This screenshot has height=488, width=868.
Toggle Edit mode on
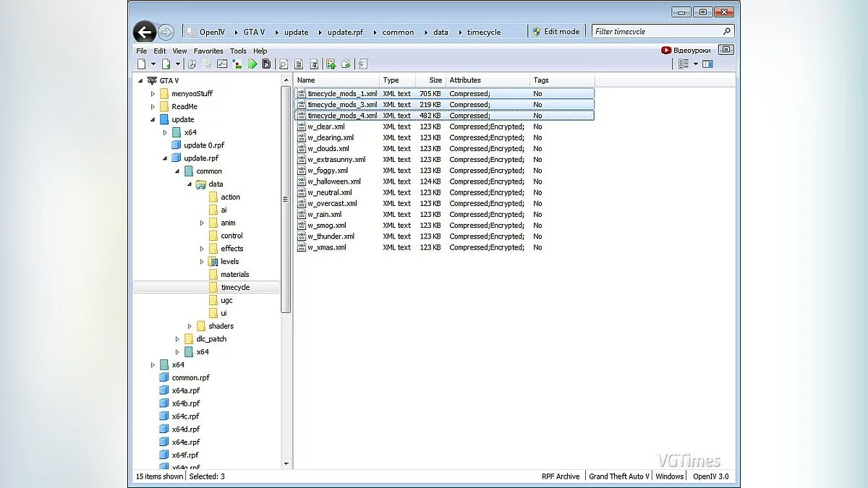[556, 32]
